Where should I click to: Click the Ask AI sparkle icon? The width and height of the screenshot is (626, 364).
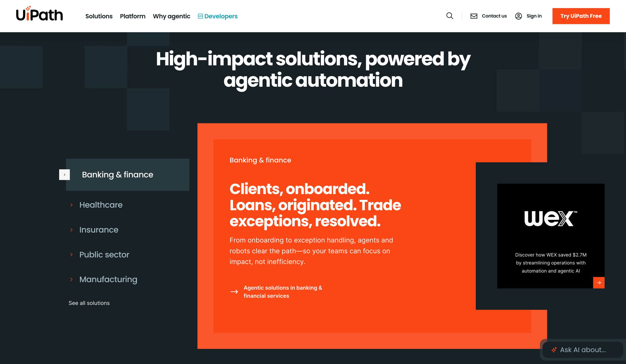(554, 350)
